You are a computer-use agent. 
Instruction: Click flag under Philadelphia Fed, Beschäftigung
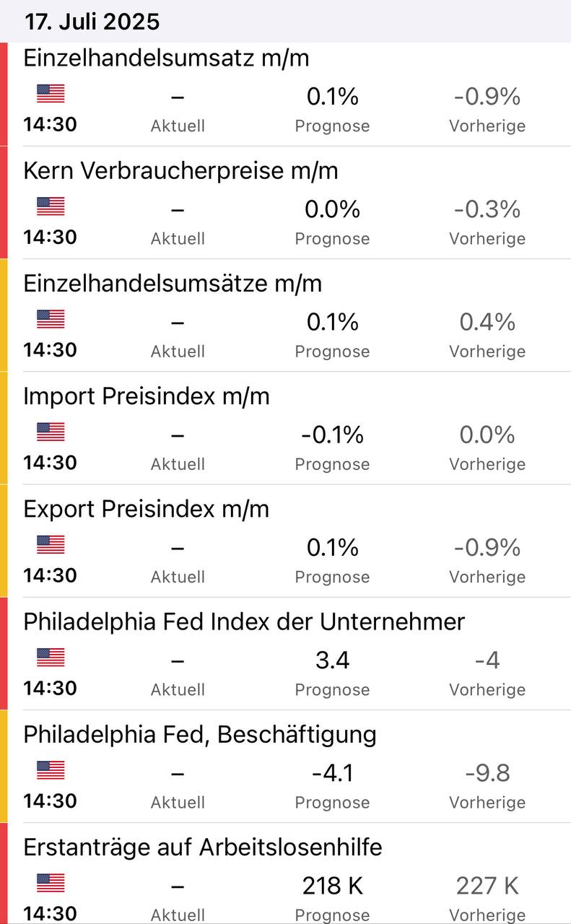pyautogui.click(x=51, y=770)
